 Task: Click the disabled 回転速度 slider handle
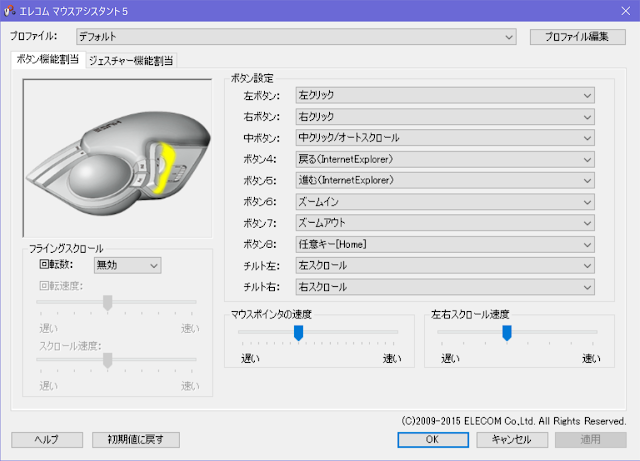point(107,303)
